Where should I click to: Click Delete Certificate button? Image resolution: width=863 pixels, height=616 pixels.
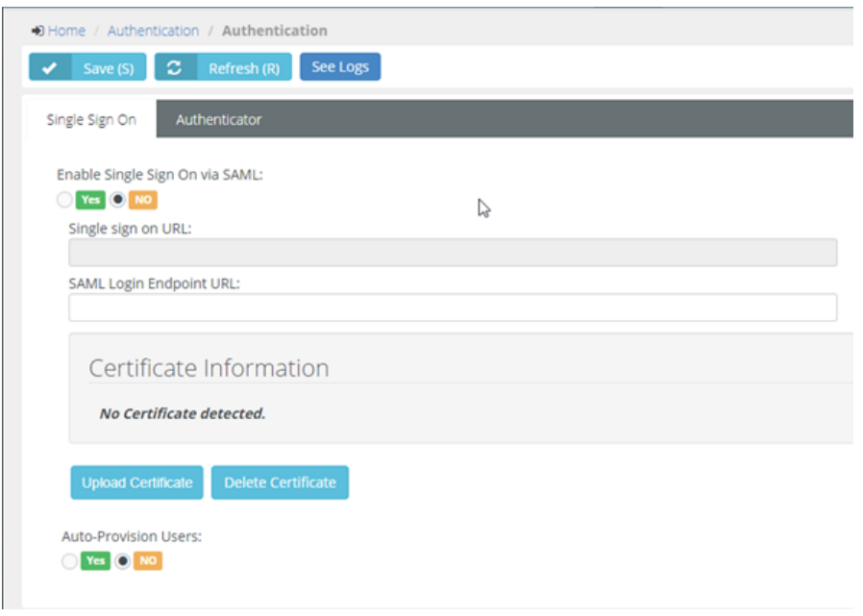point(280,482)
